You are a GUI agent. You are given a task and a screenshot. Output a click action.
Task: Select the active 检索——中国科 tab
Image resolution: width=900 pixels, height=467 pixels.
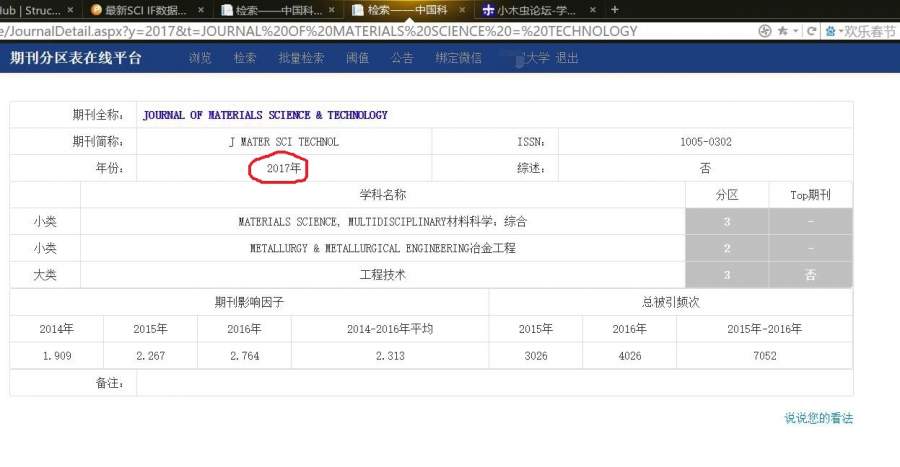click(x=407, y=10)
